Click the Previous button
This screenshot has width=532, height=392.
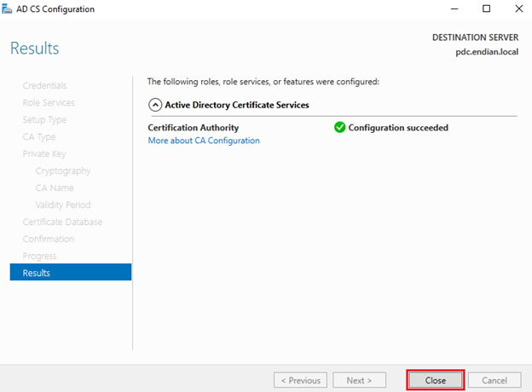(x=300, y=380)
